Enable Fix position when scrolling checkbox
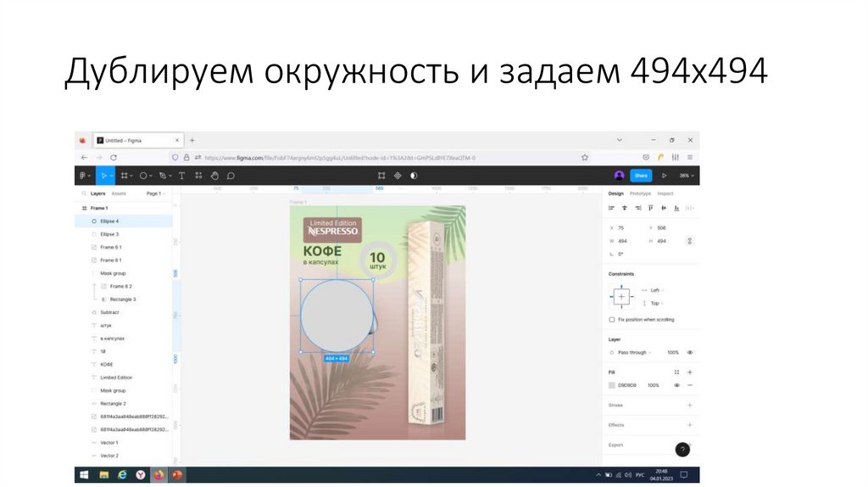Screen dimensions: 868x487 [612, 320]
